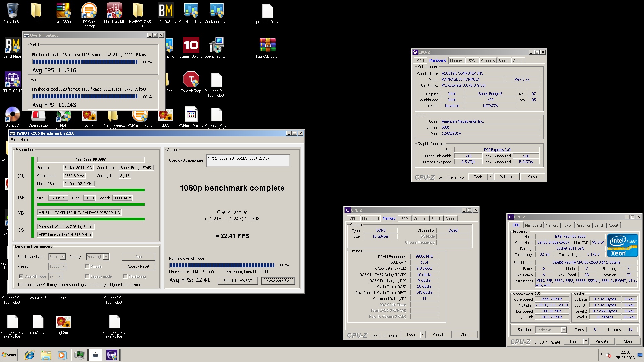The image size is (644, 362).
Task: Open the Priority Very high dropdown
Action: [97, 257]
